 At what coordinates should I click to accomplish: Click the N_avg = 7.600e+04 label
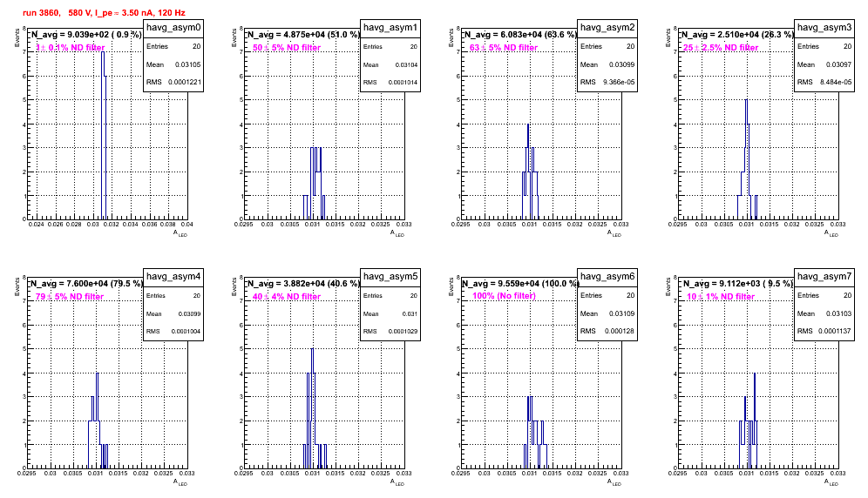pos(85,283)
